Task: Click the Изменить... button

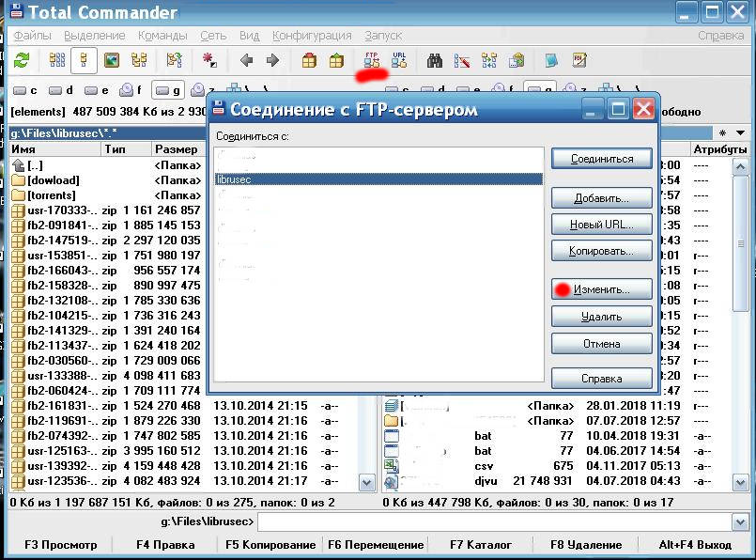Action: (601, 289)
